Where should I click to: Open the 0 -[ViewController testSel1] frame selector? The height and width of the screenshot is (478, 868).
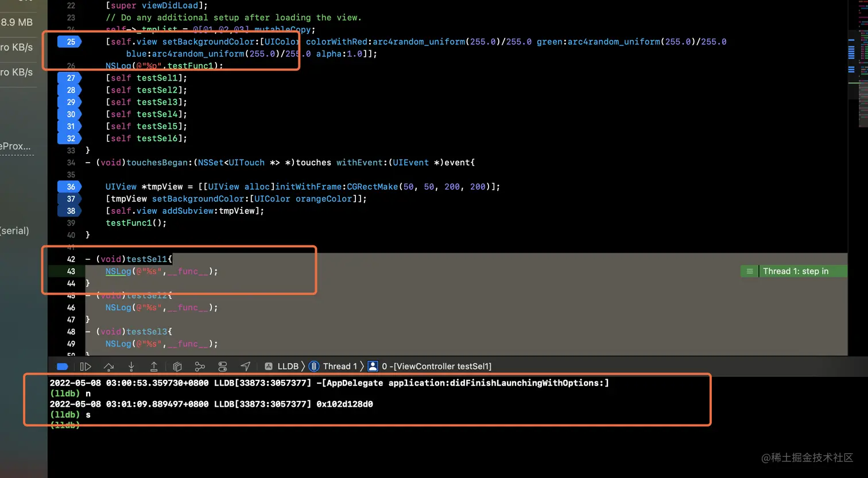click(429, 367)
